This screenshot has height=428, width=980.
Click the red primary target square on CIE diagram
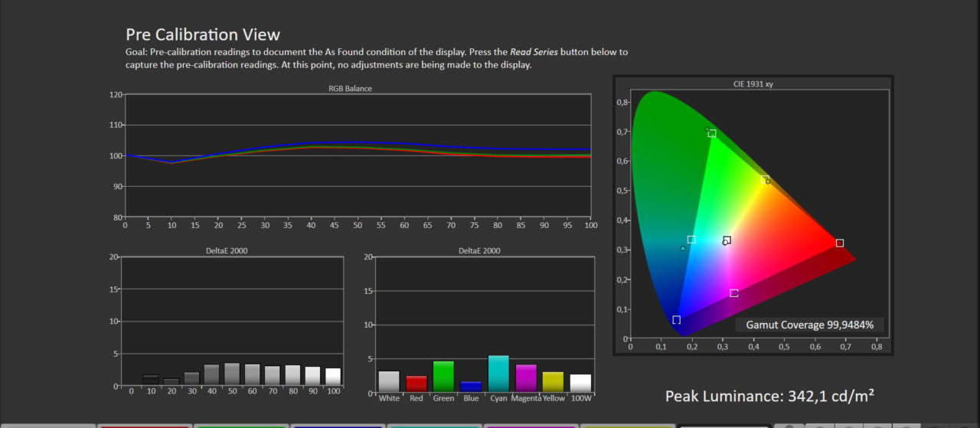pos(840,243)
